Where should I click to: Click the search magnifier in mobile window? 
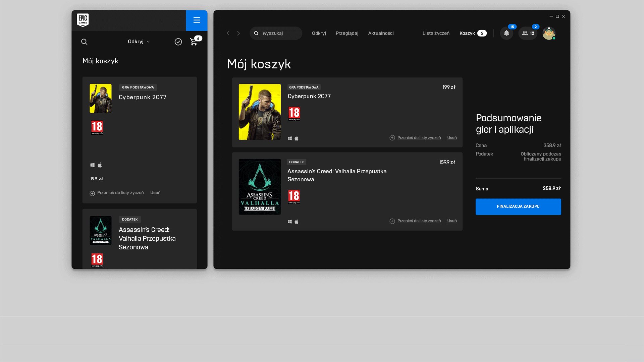(x=84, y=42)
